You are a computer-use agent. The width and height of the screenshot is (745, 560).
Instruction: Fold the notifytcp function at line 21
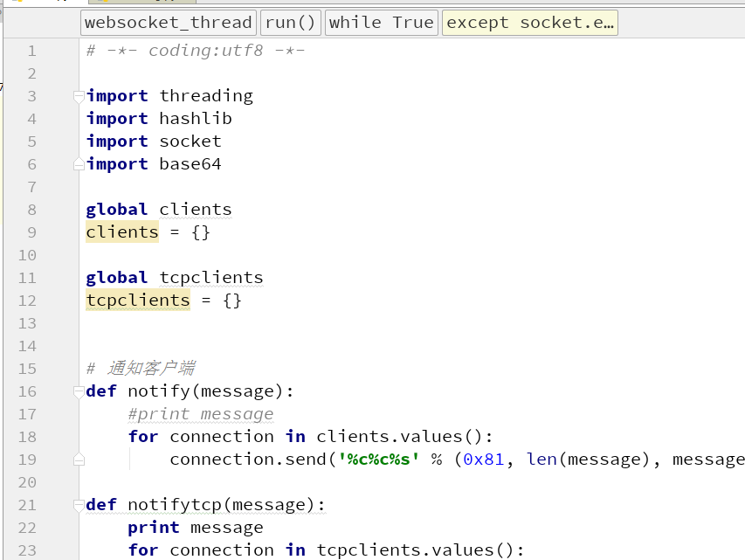coord(79,505)
